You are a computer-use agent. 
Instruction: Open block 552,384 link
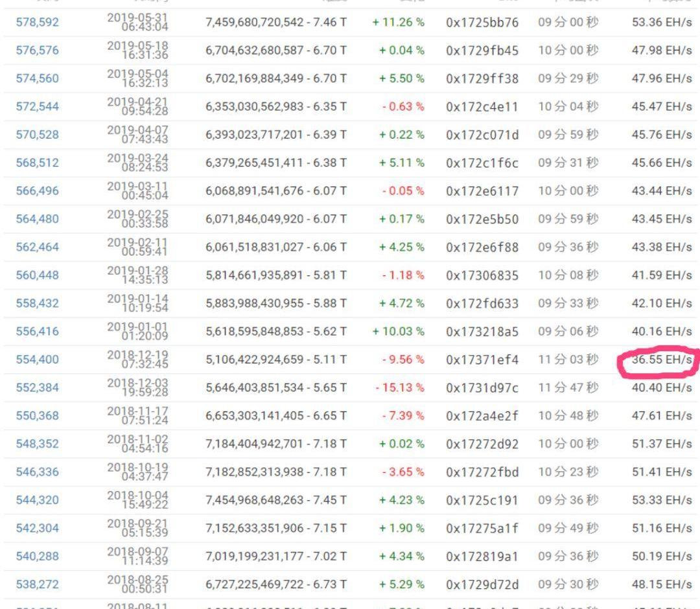pos(37,387)
